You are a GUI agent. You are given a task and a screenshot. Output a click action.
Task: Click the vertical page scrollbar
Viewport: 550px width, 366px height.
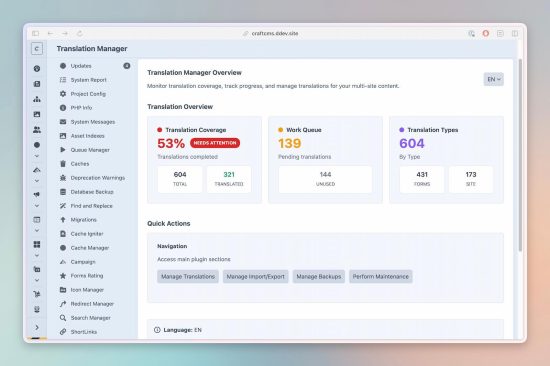(x=520, y=154)
